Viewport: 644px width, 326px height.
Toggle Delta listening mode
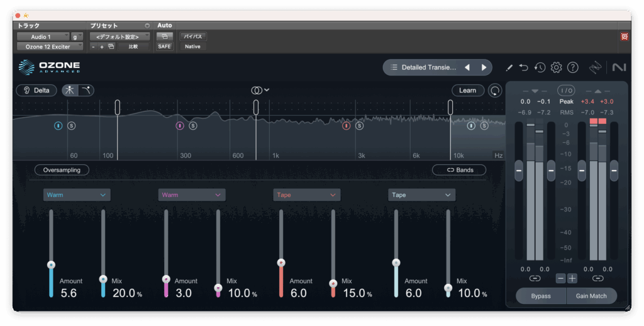tap(36, 91)
